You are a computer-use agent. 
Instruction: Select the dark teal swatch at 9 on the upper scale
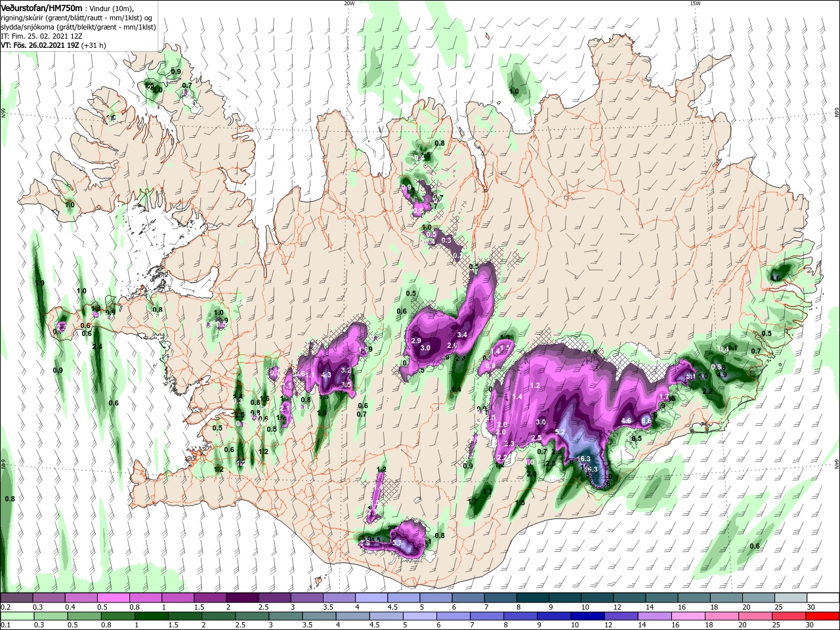(x=565, y=598)
